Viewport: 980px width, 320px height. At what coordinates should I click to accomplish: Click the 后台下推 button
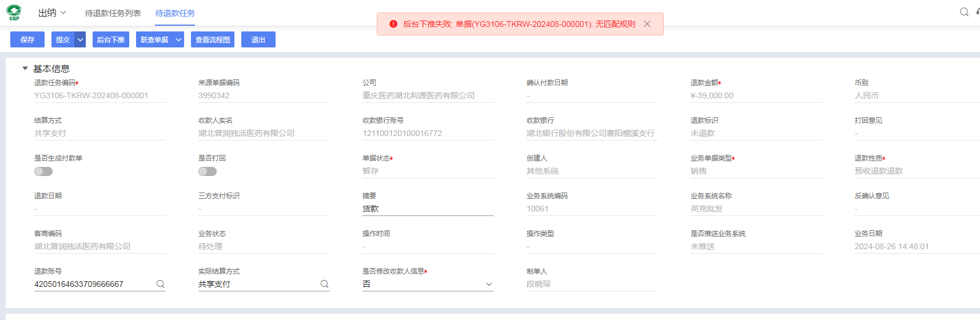pyautogui.click(x=111, y=39)
